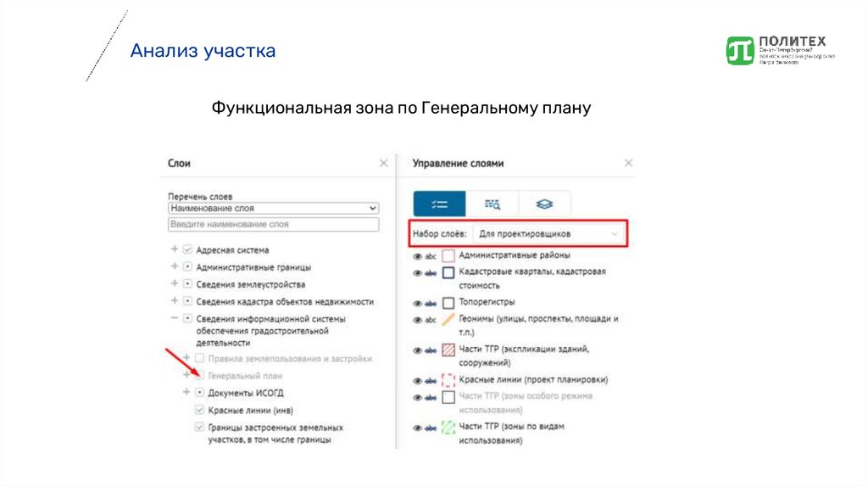Select the Документы ИСОГД label
The image size is (868, 487).
[x=246, y=393]
